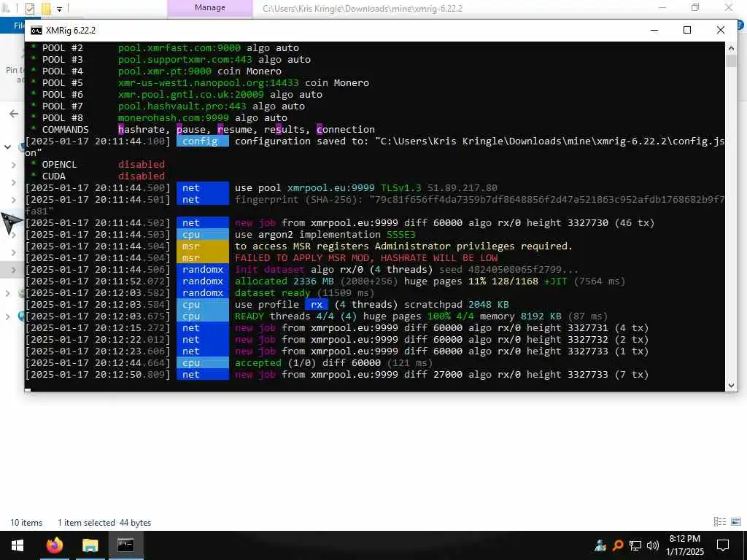Screen dimensions: 747x560
Task: Click the pool.hashvault.pro:443 address
Action: [182, 106]
